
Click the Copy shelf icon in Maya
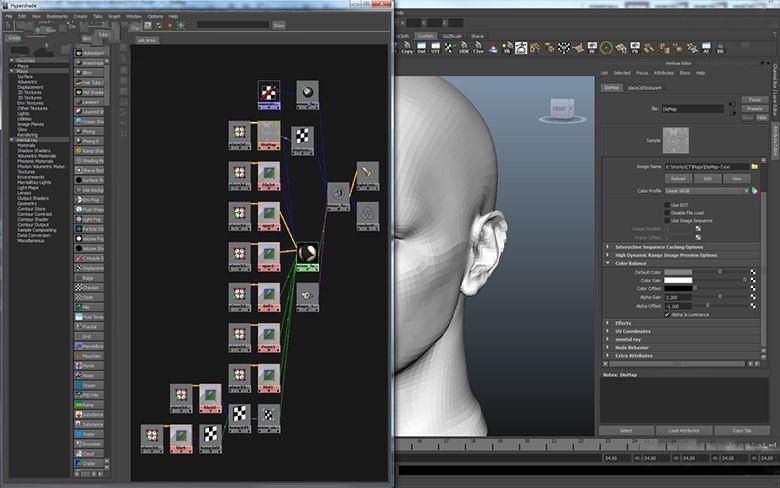pos(407,48)
